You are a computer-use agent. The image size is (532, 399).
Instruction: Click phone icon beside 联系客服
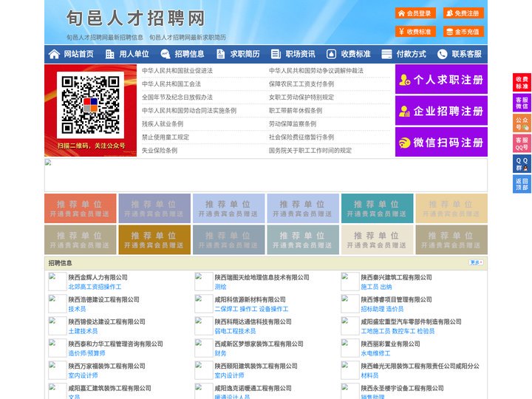(442, 54)
